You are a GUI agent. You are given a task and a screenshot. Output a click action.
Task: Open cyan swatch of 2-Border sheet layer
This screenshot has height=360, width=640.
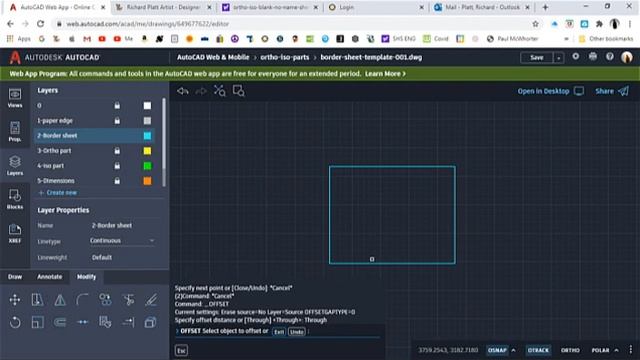coord(147,136)
